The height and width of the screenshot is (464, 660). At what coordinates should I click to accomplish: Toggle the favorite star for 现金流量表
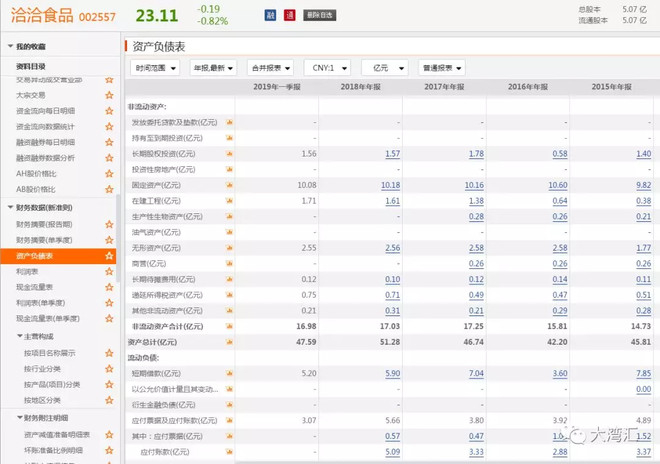[109, 287]
